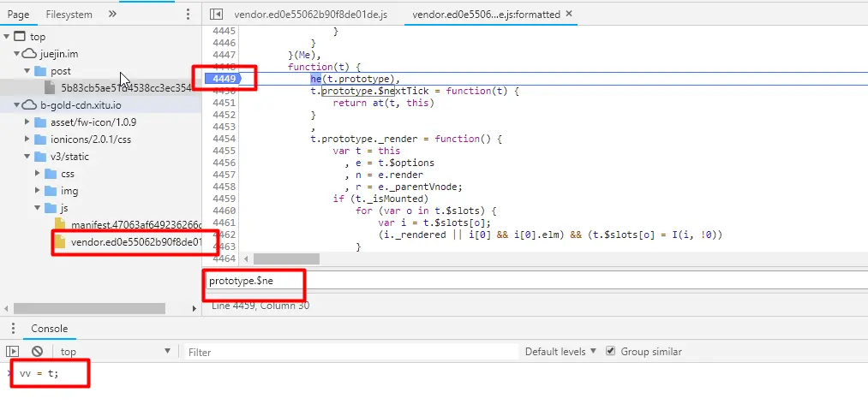Select the Console drawer tab
The height and width of the screenshot is (404, 868).
[49, 329]
